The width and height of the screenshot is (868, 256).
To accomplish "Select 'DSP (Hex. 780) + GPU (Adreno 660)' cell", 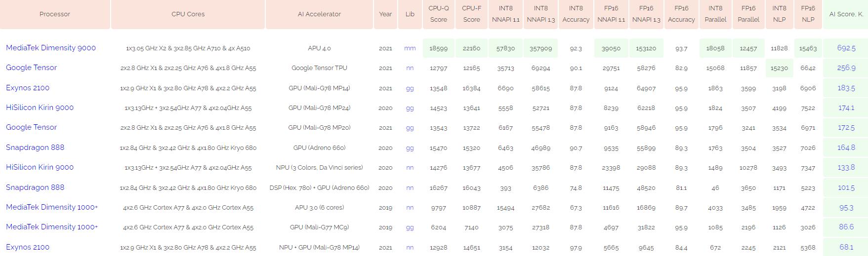I will click(319, 188).
